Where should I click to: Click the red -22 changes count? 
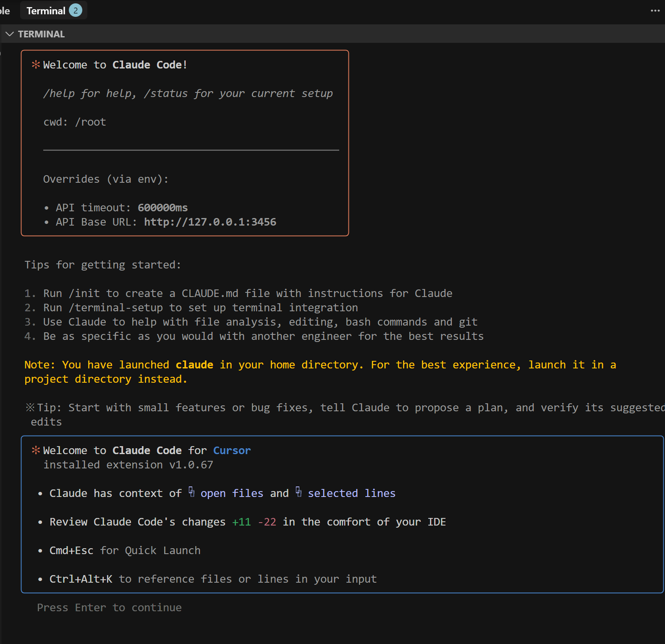click(267, 522)
